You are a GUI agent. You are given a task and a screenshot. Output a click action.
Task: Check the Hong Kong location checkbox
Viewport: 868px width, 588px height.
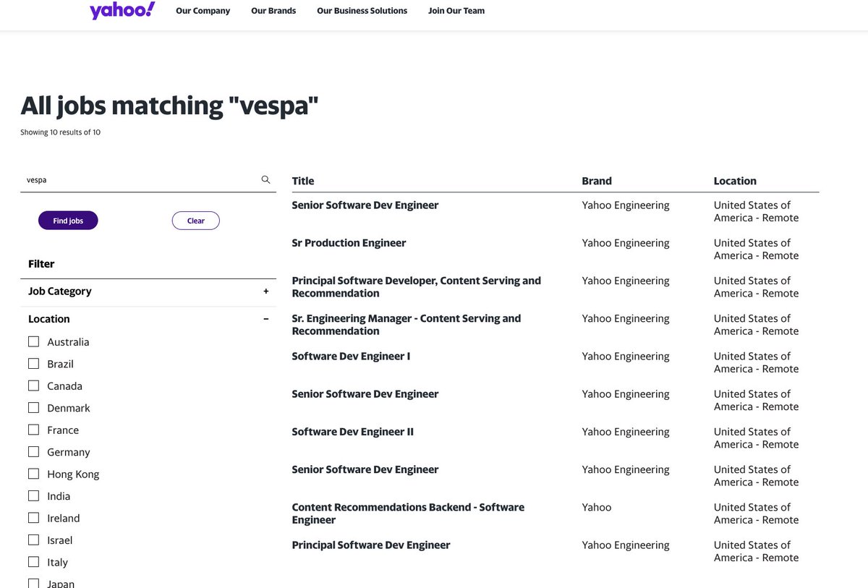tap(33, 474)
